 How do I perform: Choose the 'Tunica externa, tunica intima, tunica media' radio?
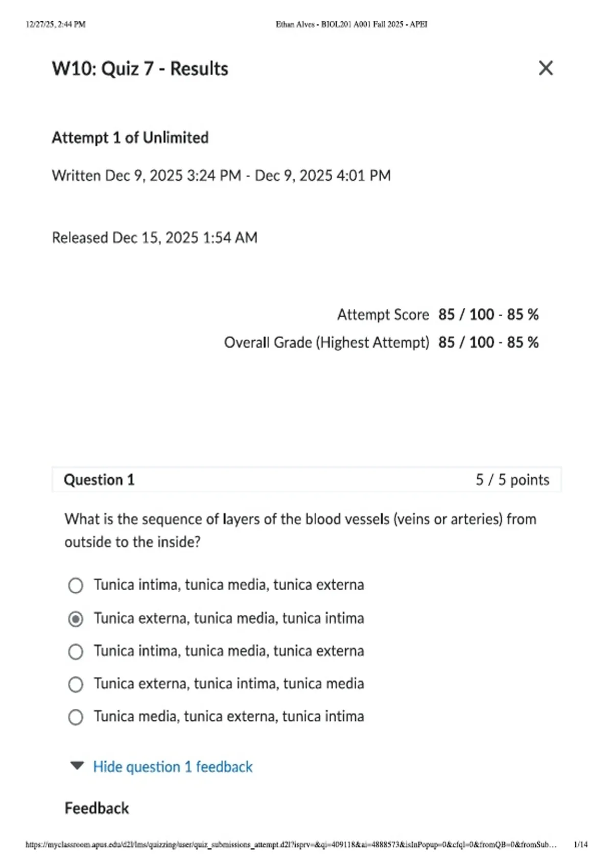[76, 684]
